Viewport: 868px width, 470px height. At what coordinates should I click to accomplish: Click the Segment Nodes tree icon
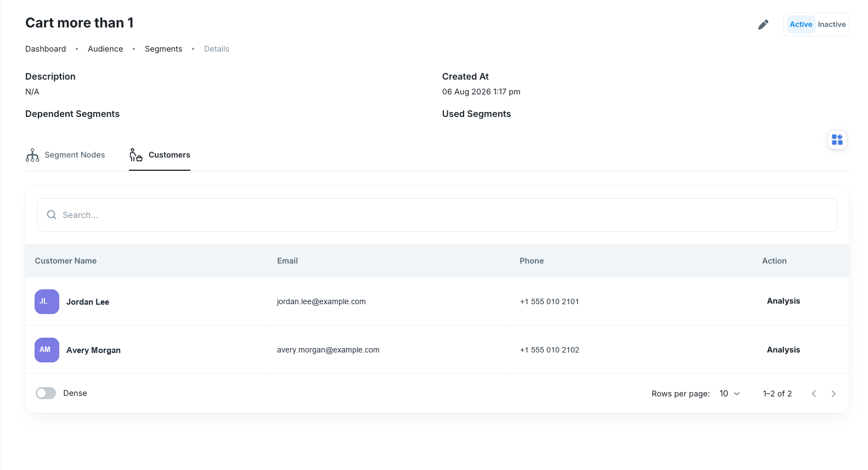[32, 155]
